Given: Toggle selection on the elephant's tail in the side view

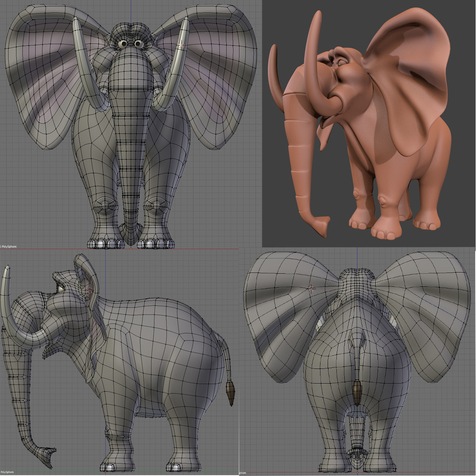Looking at the screenshot, I should [229, 381].
